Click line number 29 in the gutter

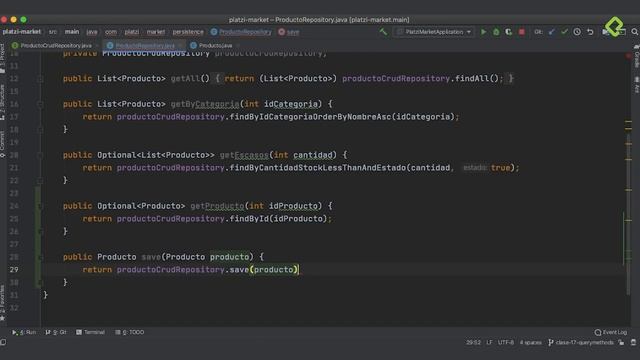(x=14, y=270)
